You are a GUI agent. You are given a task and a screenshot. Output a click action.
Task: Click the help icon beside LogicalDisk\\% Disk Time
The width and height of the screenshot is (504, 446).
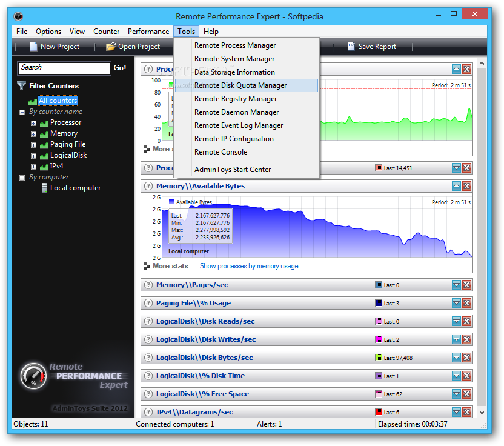(148, 376)
